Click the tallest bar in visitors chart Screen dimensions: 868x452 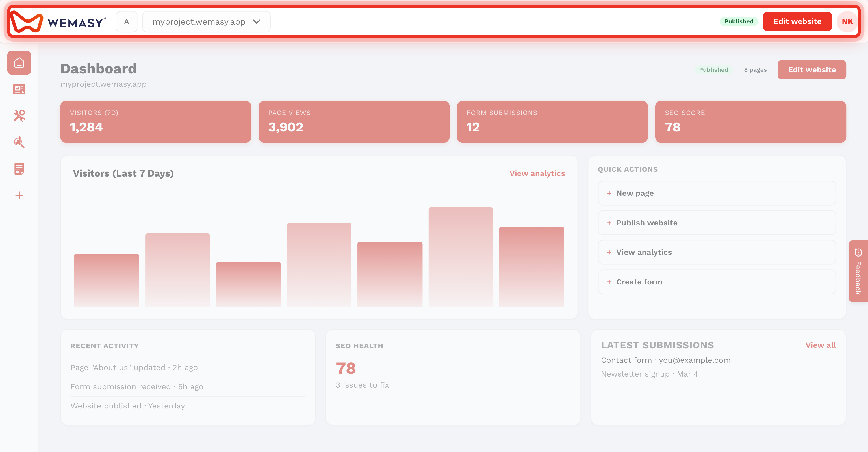461,257
